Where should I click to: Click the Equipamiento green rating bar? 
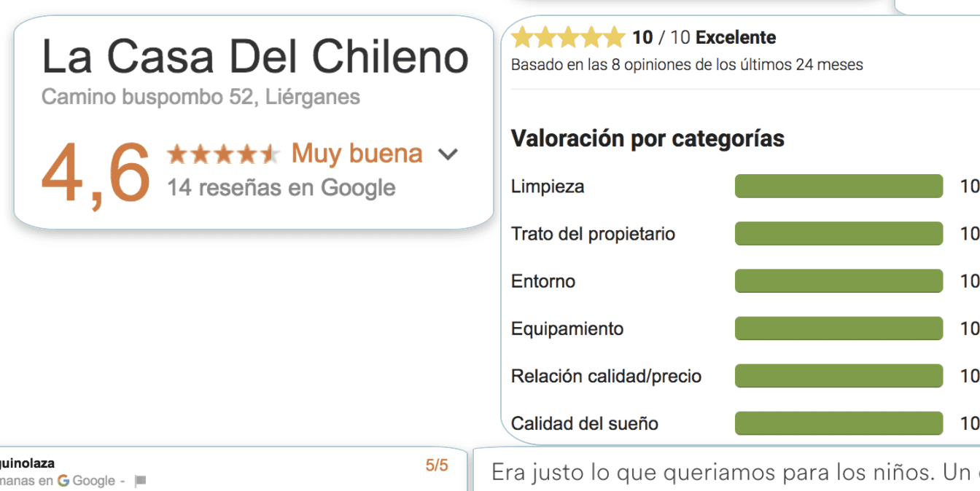839,329
